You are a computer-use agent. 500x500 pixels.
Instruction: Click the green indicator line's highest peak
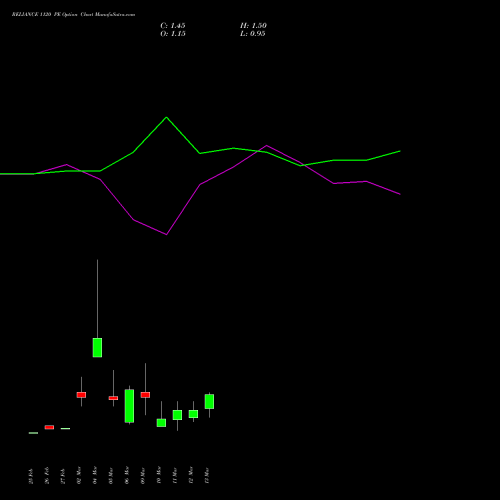(167, 117)
